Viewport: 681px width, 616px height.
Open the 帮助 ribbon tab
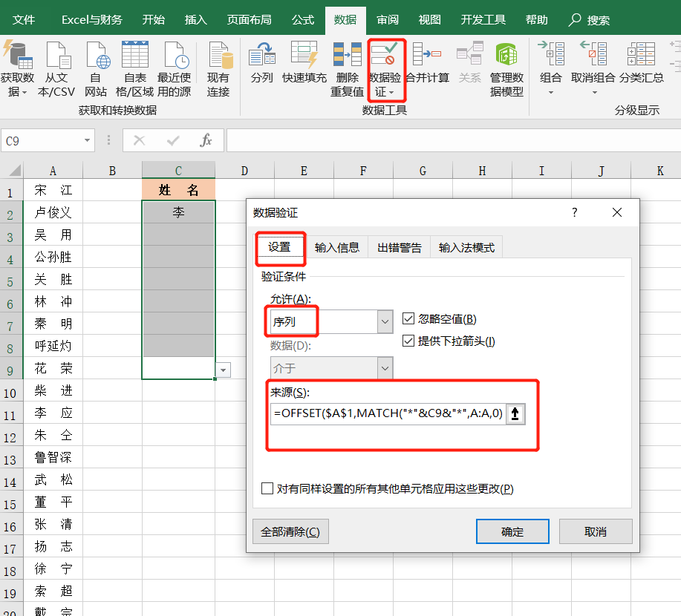coord(536,19)
